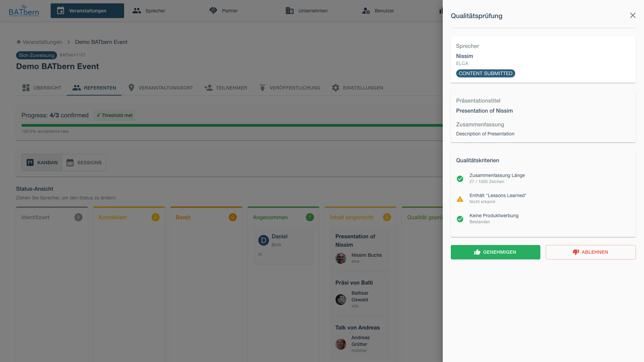Click the green confirmation progress bar

click(x=232, y=125)
